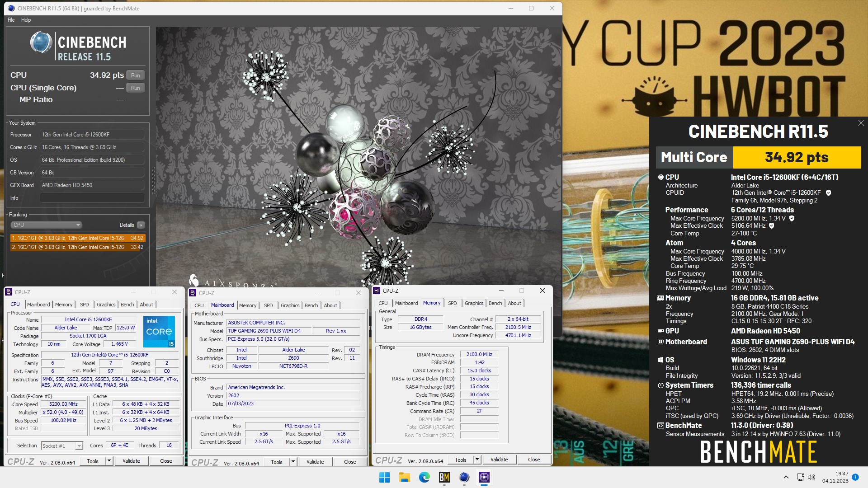Close the BenchMate result overlay
Viewport: 868px width, 488px height.
tap(861, 123)
